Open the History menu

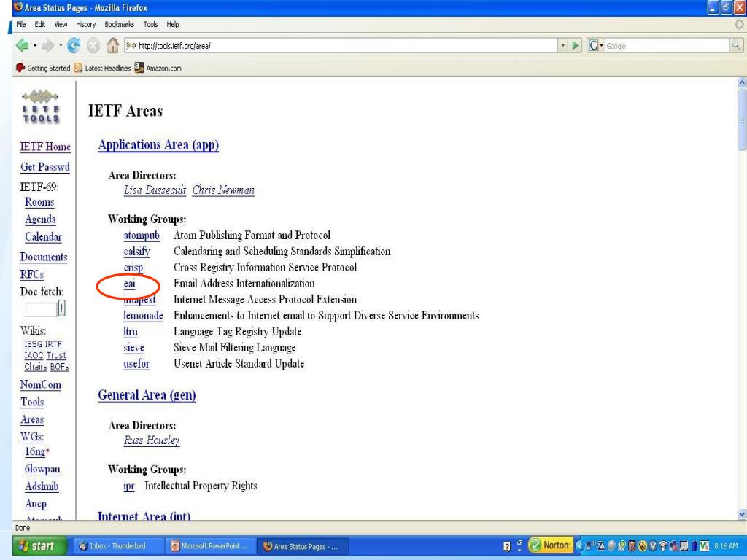[x=86, y=24]
